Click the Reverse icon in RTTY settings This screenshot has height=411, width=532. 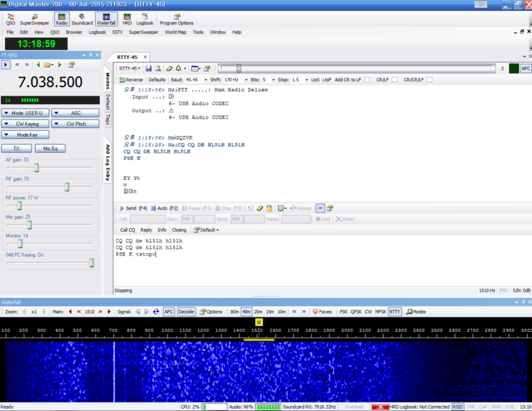tap(131, 80)
